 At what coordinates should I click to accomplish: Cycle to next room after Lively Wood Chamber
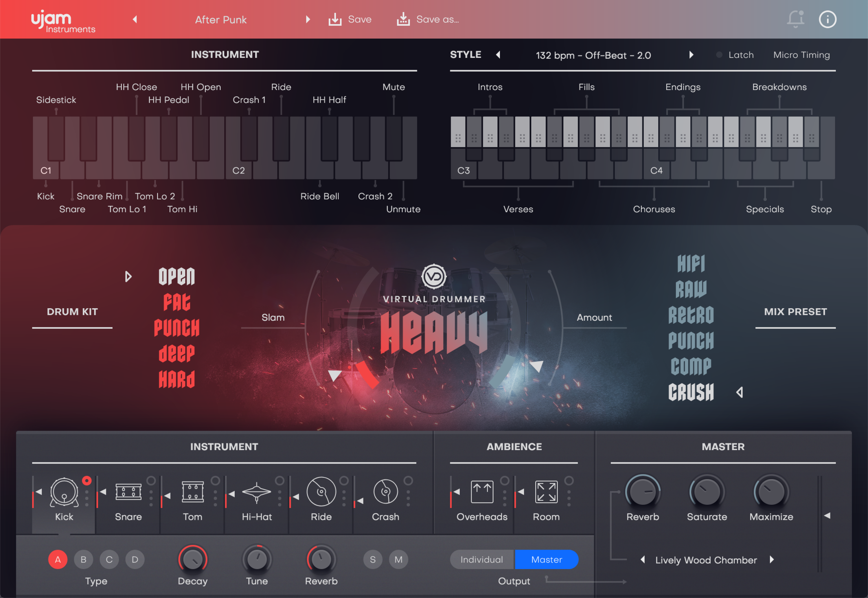pyautogui.click(x=772, y=560)
